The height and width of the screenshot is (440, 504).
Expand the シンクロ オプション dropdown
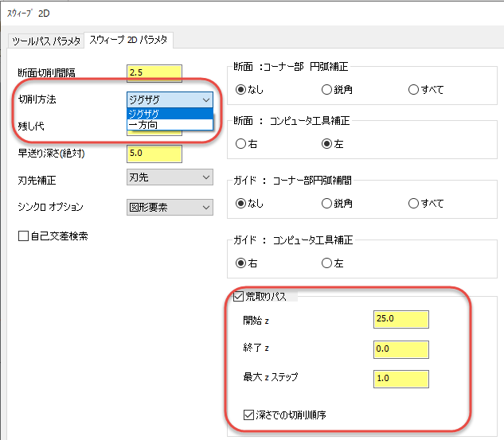click(170, 207)
